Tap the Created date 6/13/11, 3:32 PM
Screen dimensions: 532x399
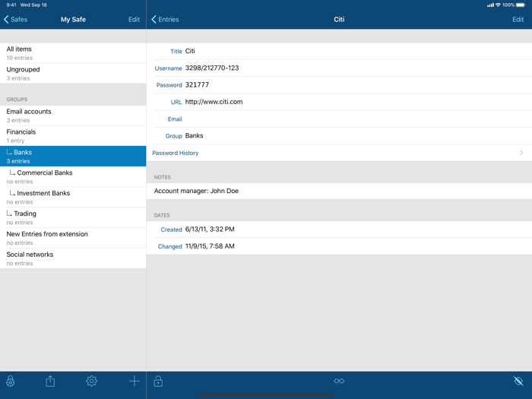[x=210, y=230]
